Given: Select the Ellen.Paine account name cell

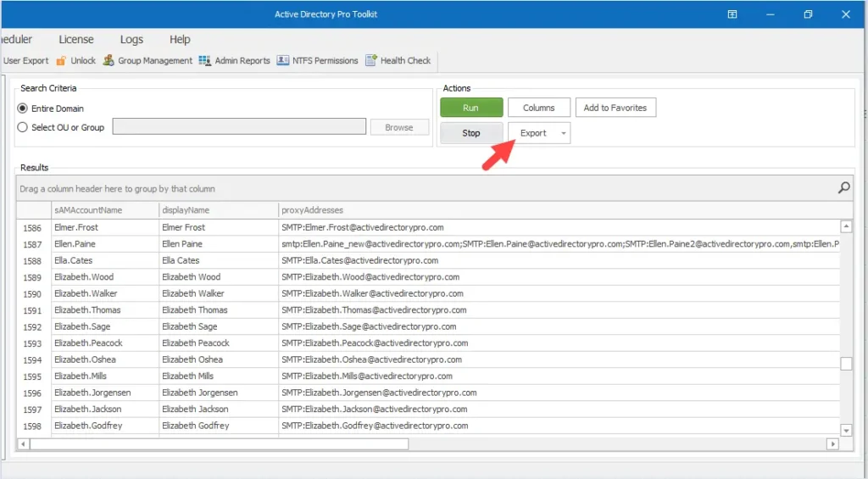Looking at the screenshot, I should (105, 243).
